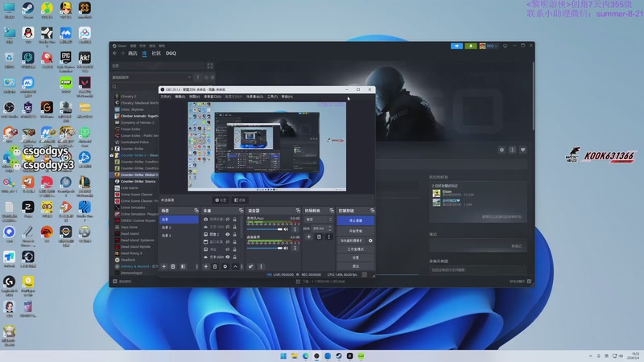Open advanced audio properties in mixer footer
The height and width of the screenshot is (362, 644).
[x=250, y=267]
